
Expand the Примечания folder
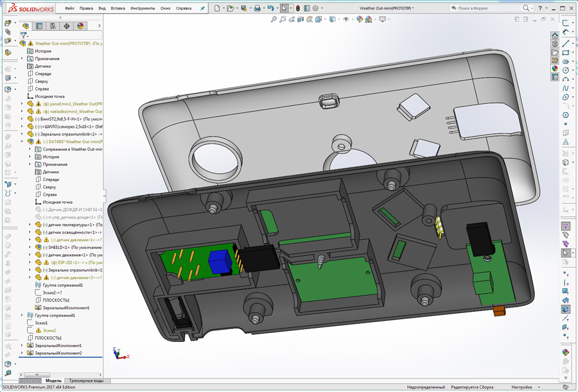click(22, 58)
